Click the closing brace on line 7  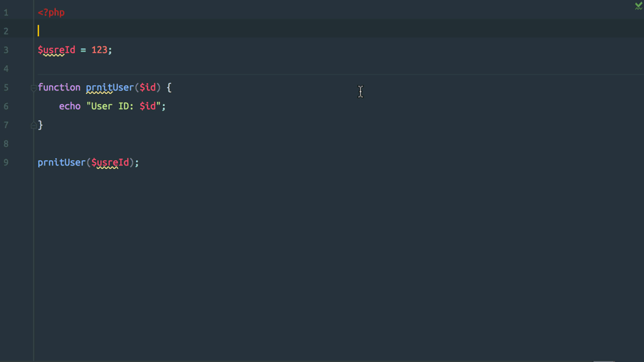[40, 125]
